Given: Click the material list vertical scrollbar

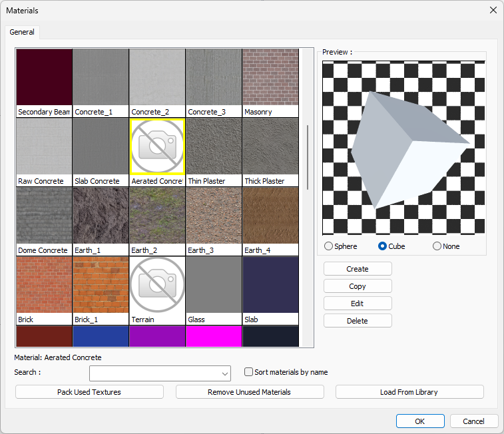Looking at the screenshot, I should pos(308,157).
